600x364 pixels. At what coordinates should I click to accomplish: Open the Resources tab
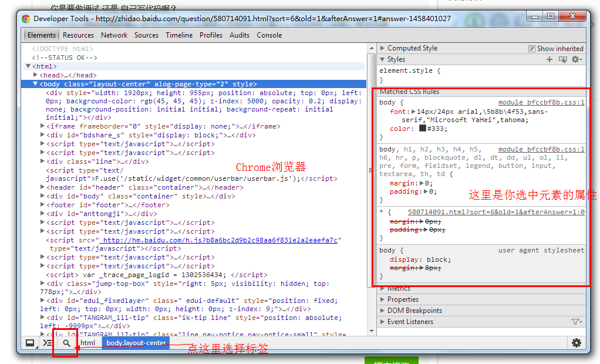78,35
